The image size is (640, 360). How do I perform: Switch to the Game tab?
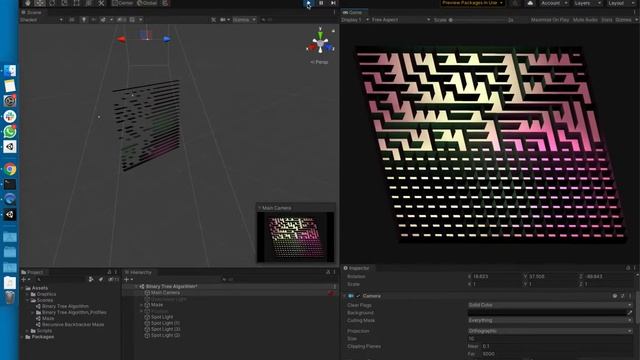[353, 12]
